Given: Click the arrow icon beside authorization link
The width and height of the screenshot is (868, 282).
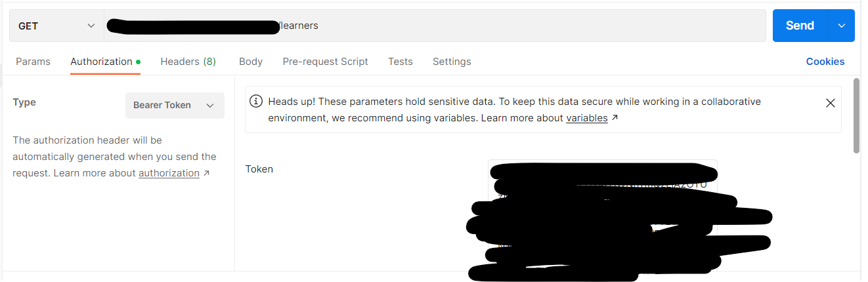Looking at the screenshot, I should [206, 173].
